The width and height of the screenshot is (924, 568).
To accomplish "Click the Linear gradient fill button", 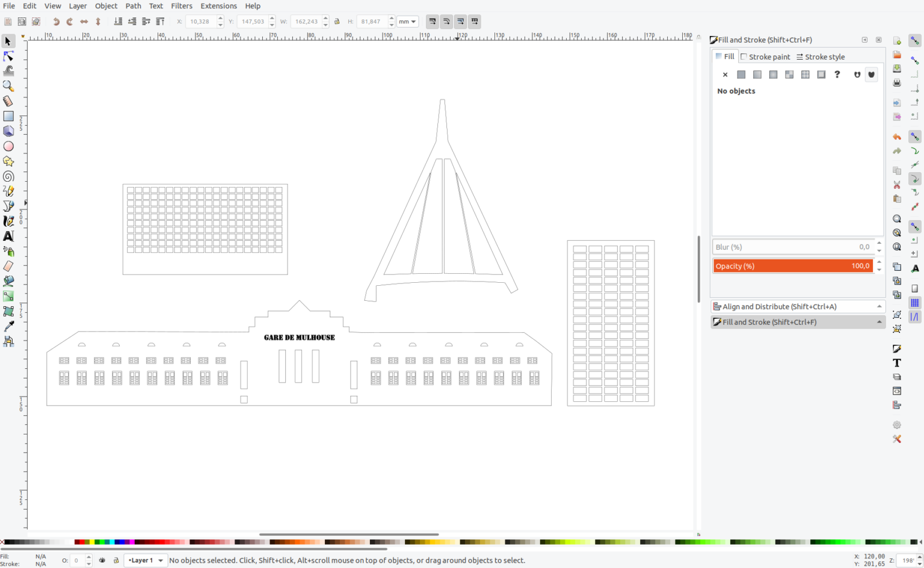I will click(757, 75).
